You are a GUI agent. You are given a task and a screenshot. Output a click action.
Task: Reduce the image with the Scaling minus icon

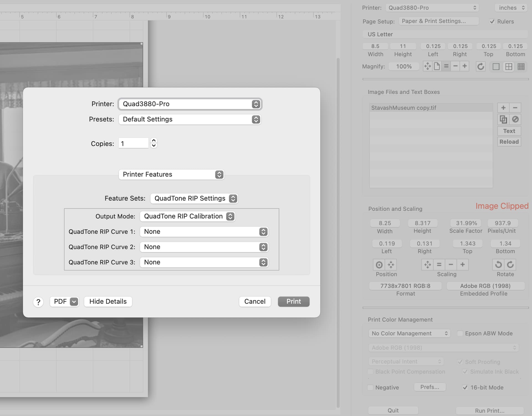tap(451, 265)
